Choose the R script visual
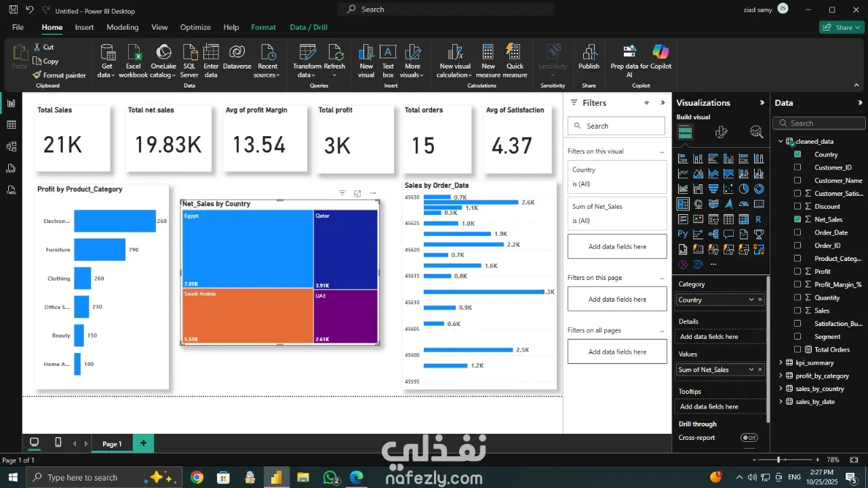Screen dimensions: 868x488 [x=759, y=220]
